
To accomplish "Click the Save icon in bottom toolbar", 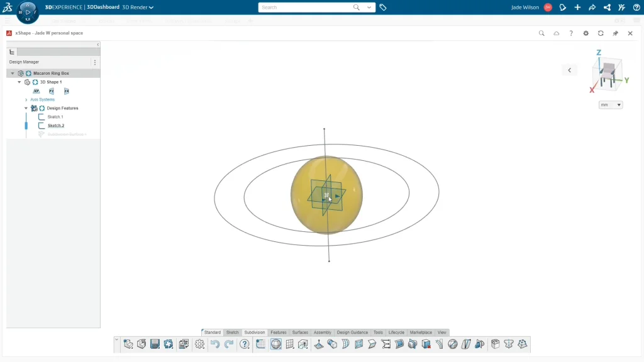I will [x=155, y=344].
